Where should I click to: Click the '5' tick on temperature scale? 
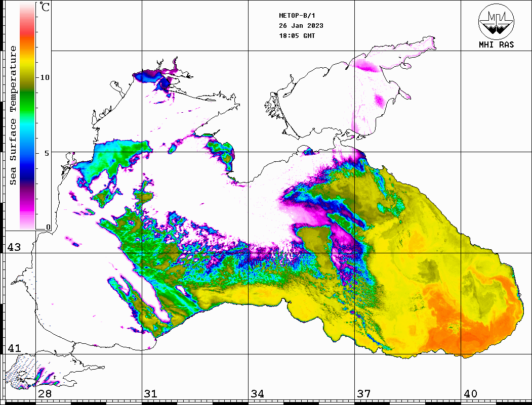[47, 153]
